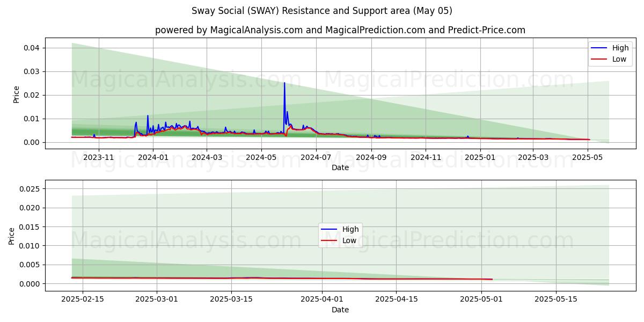The height and width of the screenshot is (322, 644).
Task: Click the top chart x-axis label '2024-05'
Action: point(261,157)
